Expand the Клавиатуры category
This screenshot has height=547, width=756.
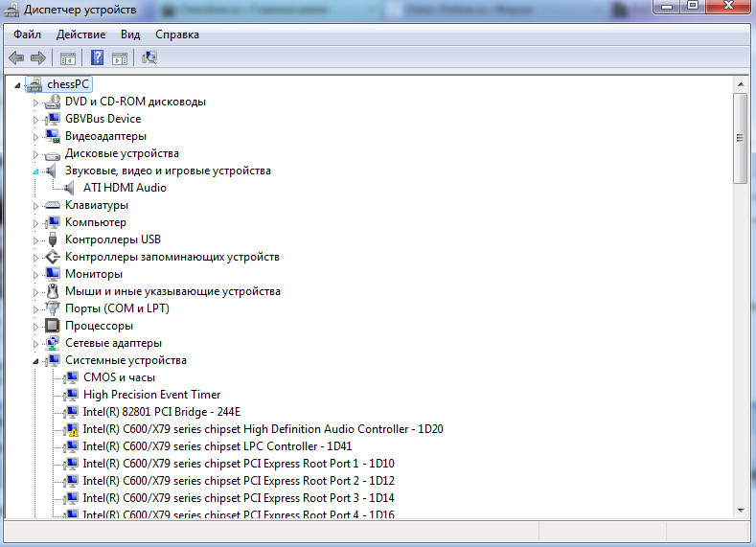[x=35, y=206]
